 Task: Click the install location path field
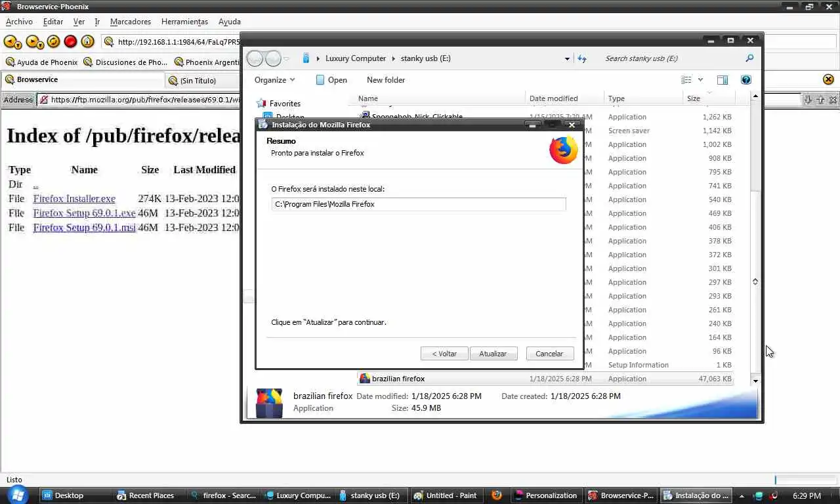click(419, 204)
